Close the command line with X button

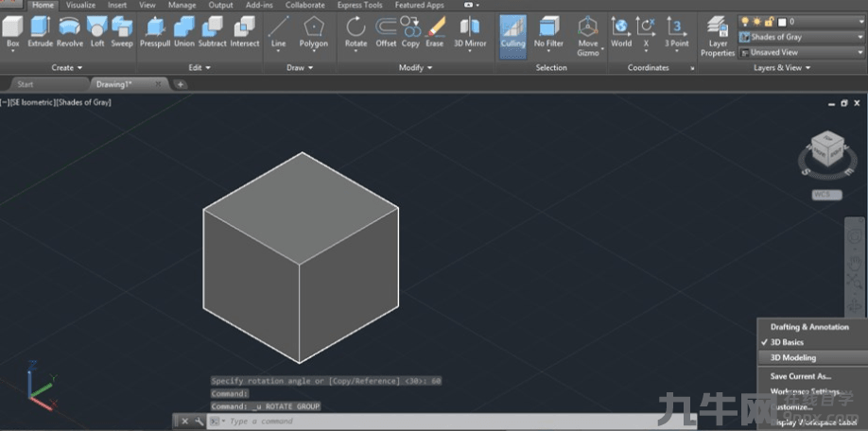point(185,421)
